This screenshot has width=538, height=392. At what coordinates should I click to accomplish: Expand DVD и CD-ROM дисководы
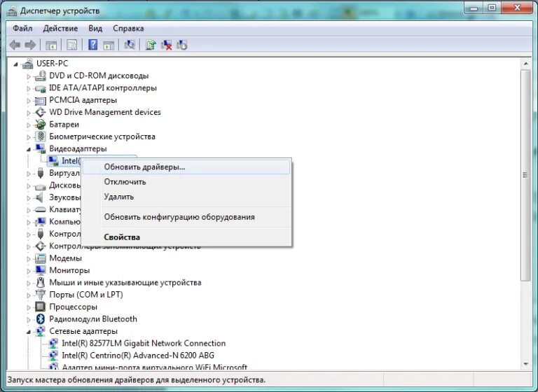tap(29, 76)
